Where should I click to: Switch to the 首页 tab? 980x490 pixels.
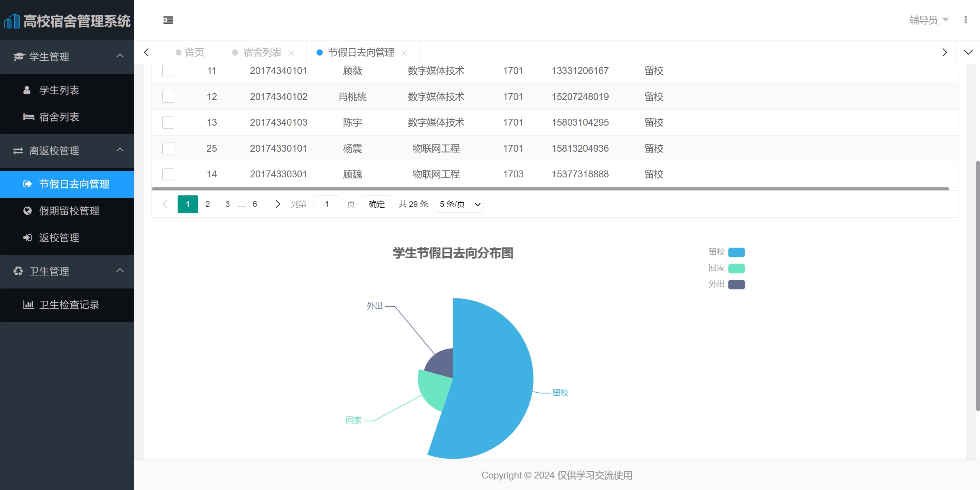point(190,52)
